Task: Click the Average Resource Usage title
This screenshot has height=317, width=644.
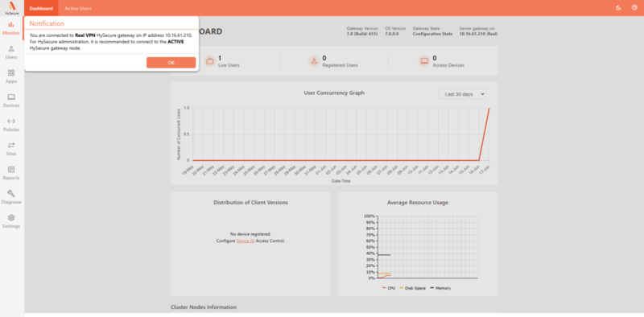Action: 418,203
